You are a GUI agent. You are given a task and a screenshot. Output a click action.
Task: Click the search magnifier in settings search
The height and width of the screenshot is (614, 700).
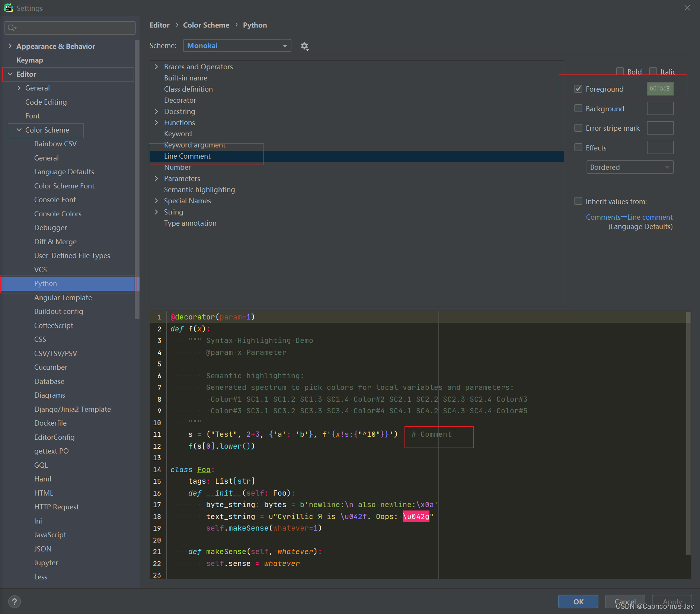[12, 28]
